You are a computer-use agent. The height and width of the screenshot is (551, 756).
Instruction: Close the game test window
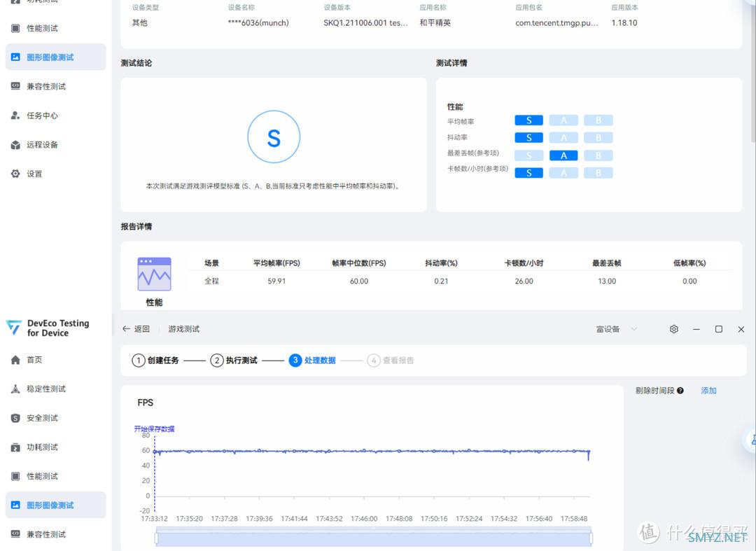point(741,329)
